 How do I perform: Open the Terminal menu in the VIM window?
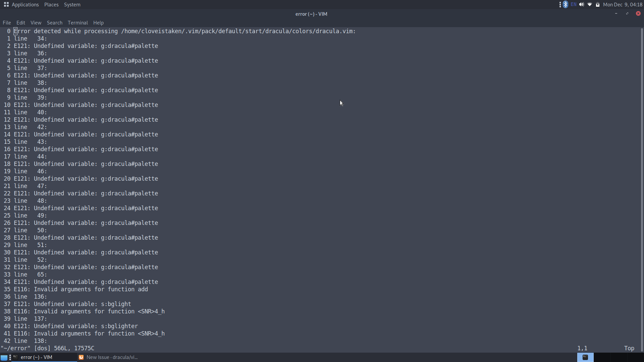tap(77, 22)
